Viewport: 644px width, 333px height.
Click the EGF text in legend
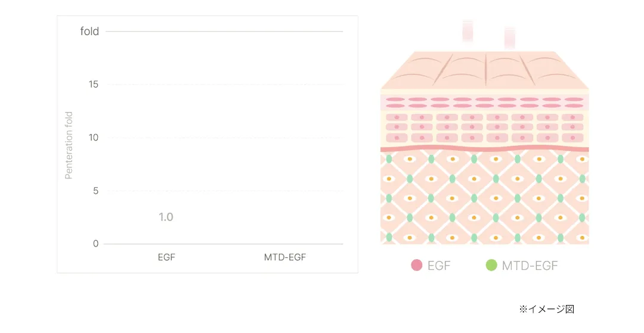tap(439, 266)
